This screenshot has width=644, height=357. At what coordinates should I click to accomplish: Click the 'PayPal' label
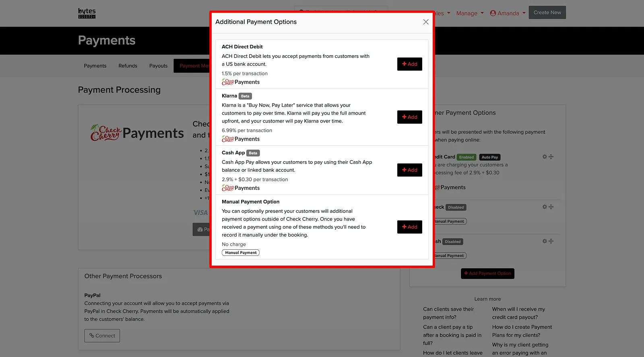pyautogui.click(x=93, y=295)
